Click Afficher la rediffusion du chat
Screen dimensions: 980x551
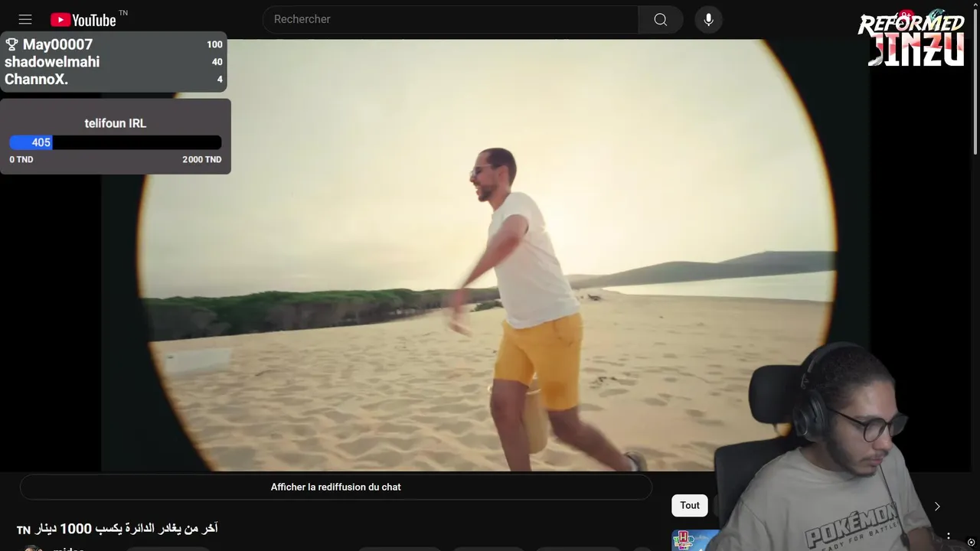pos(335,487)
